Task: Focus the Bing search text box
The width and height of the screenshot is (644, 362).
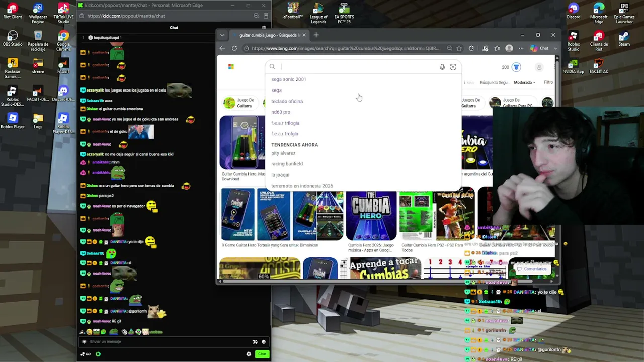Action: coord(358,67)
